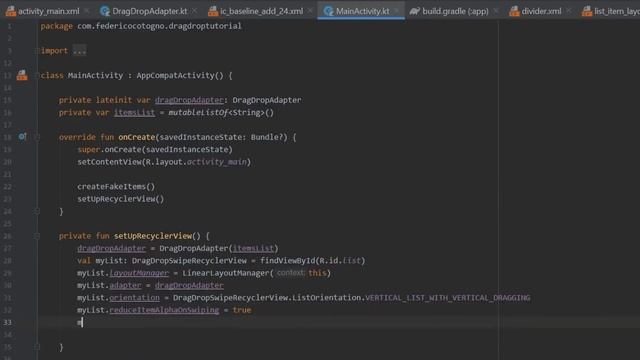Click AppCompatActivity() in class declaration

coord(180,76)
